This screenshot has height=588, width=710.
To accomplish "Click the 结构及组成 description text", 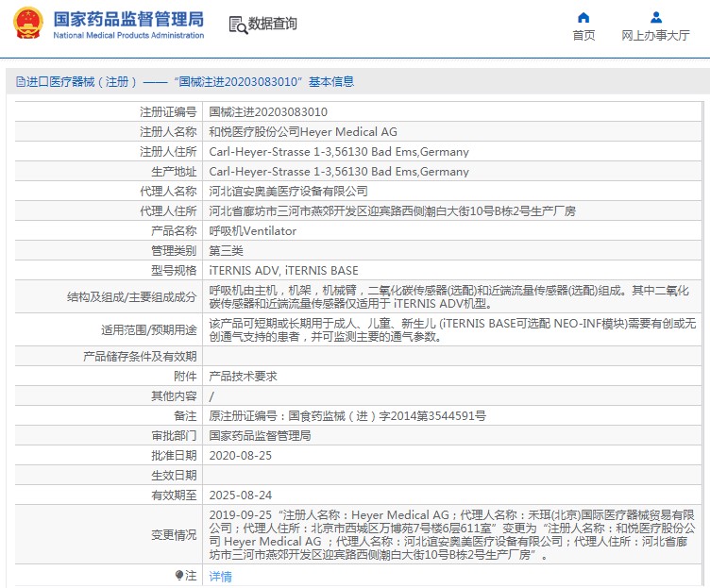I will 448,297.
